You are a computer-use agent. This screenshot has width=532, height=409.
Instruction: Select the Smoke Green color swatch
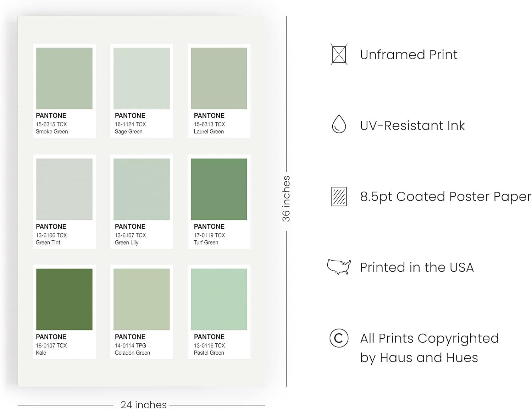click(64, 78)
